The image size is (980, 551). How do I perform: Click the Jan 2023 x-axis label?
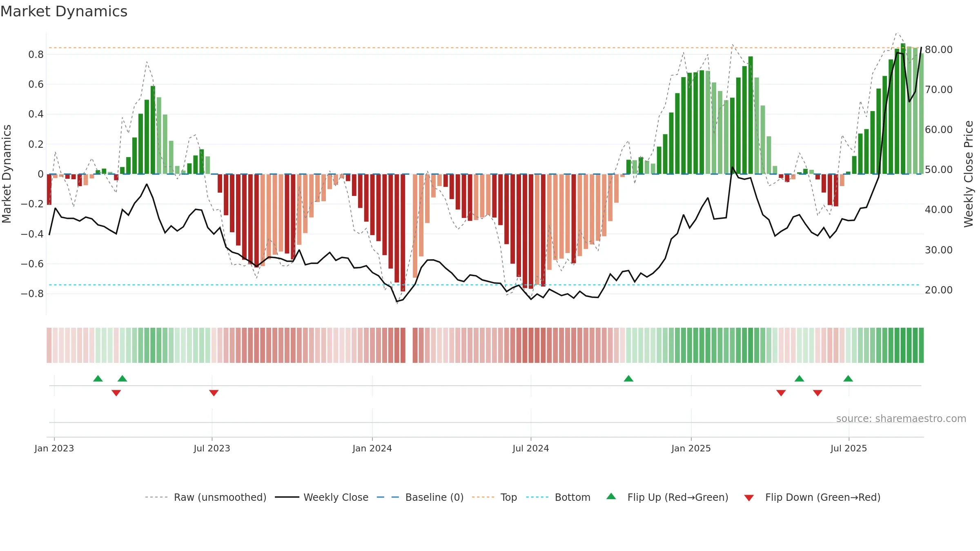pos(54,448)
